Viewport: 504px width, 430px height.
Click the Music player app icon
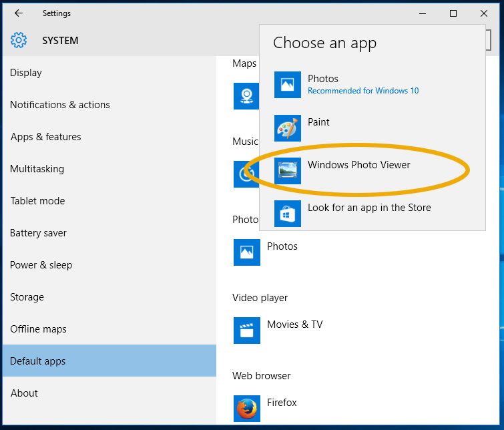pos(246,174)
